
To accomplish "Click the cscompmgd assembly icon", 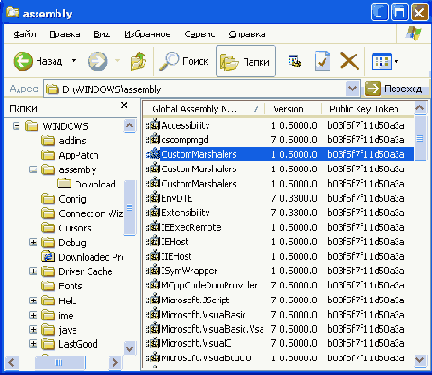I will pos(153,139).
